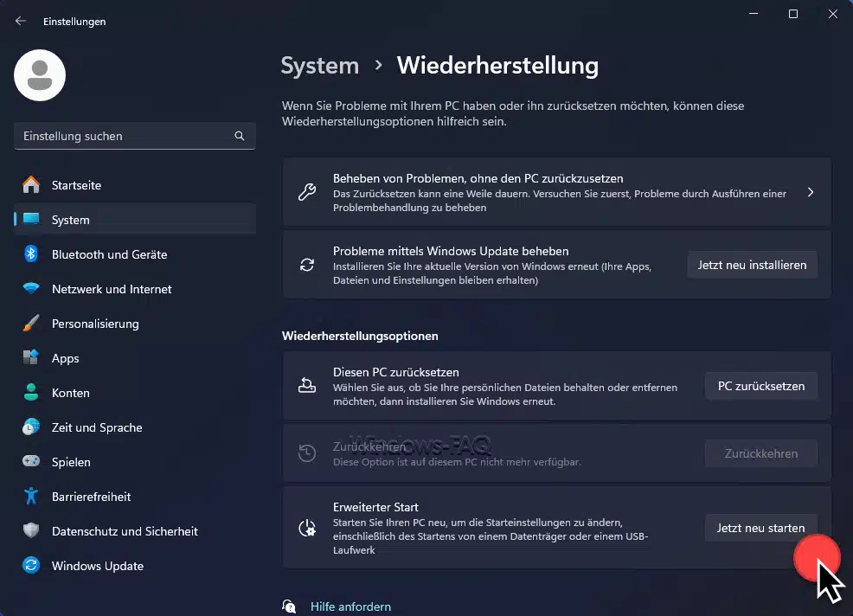Click the Bluetooth icon in sidebar
Screen dimensions: 853x616
pos(31,253)
